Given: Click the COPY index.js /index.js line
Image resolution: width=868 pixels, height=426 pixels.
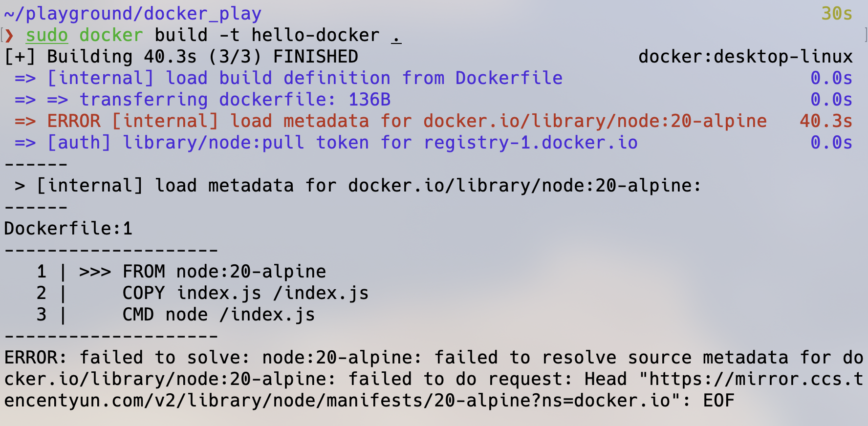Looking at the screenshot, I should click(x=245, y=293).
